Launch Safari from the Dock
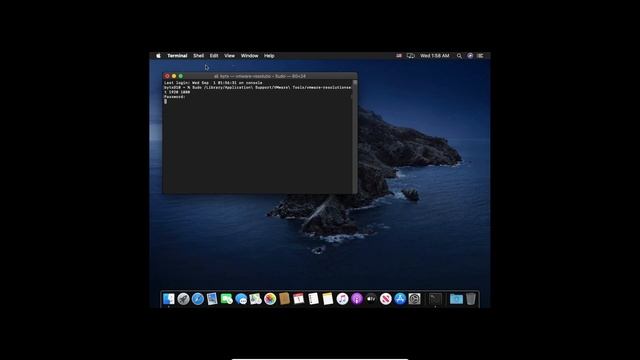Image resolution: width=640 pixels, height=360 pixels. [198, 299]
